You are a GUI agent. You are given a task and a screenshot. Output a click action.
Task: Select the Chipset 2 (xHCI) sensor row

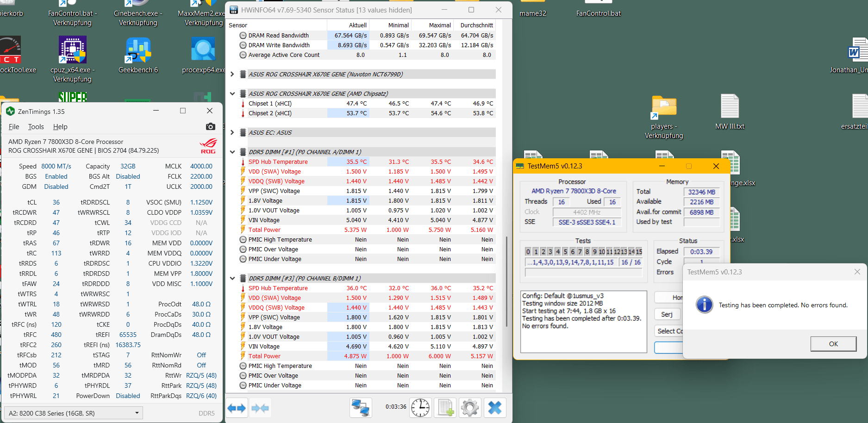[362, 113]
